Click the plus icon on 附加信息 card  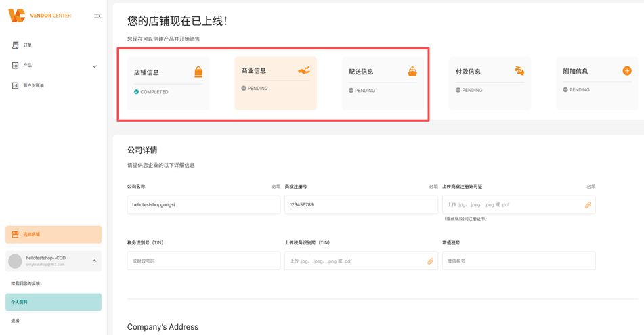(627, 70)
